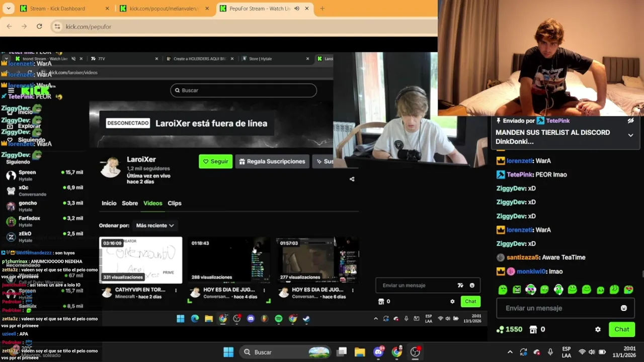The width and height of the screenshot is (644, 362).
Task: Launch Chrome from the bottom taskbar
Action: (397, 352)
